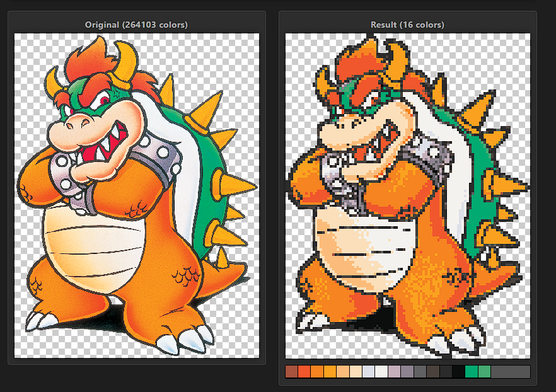Click the pinkish mauve palette swatch
The height and width of the screenshot is (392, 556).
point(395,372)
